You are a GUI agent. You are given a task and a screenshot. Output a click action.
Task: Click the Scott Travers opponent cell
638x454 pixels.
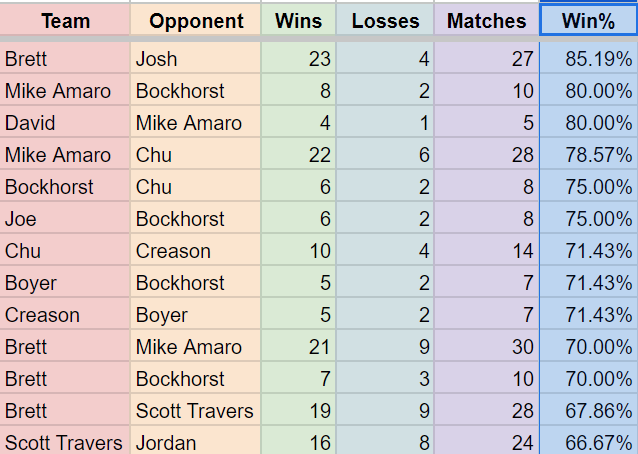(x=196, y=410)
